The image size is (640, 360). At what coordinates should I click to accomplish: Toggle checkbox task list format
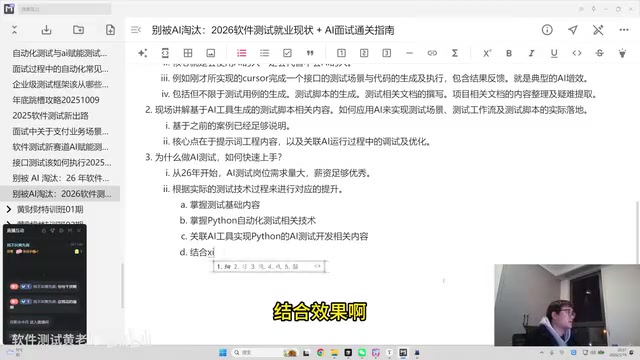(x=287, y=53)
